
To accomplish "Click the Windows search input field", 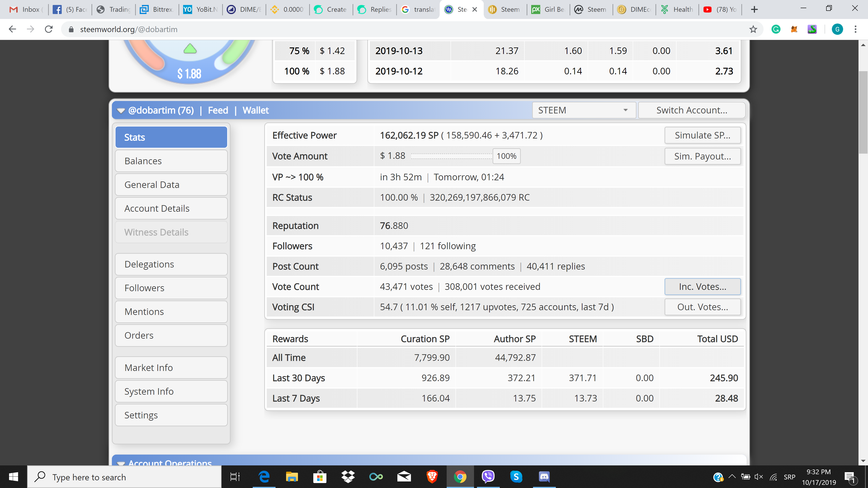I will point(125,477).
